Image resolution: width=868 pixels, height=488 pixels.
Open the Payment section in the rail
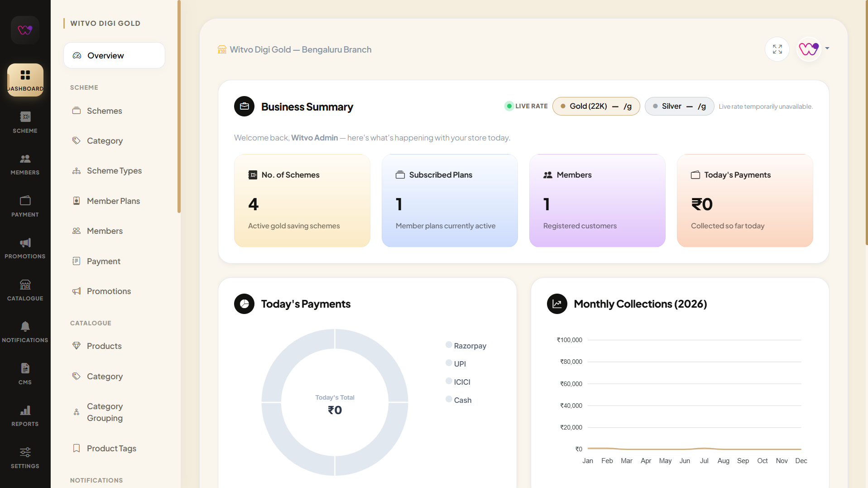25,206
